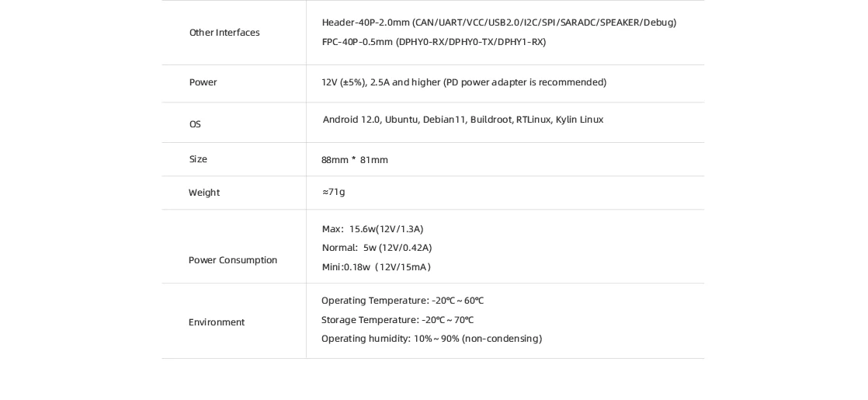868x400 pixels.
Task: Click the 'OS' row label
Action: [195, 124]
